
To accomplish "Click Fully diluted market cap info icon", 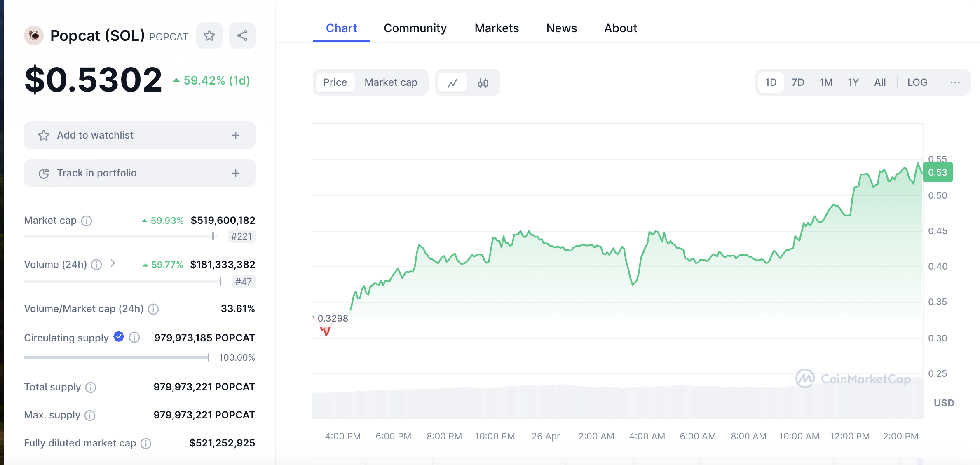I will point(146,444).
